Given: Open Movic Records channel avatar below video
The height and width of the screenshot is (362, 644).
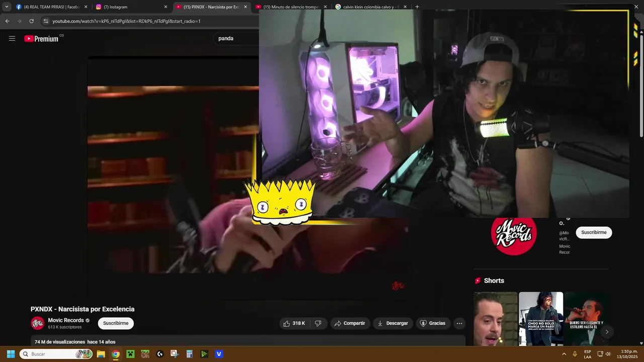Looking at the screenshot, I should click(x=38, y=323).
